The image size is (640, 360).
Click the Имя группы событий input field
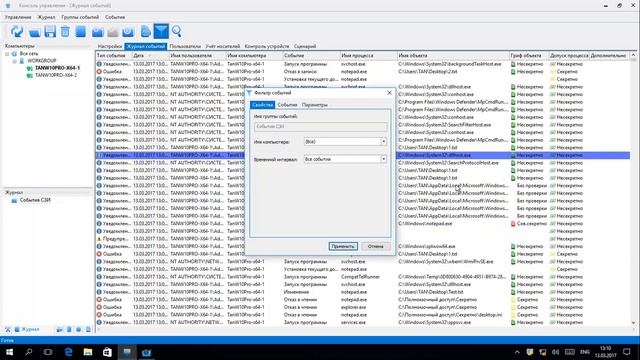(320, 127)
